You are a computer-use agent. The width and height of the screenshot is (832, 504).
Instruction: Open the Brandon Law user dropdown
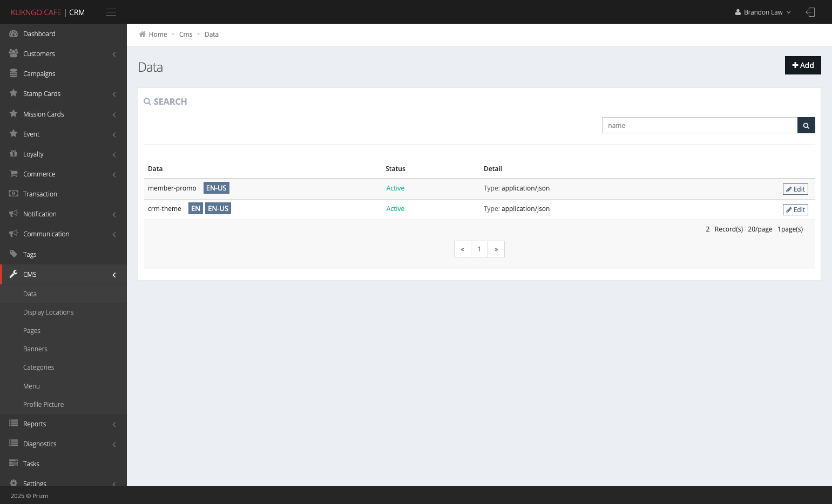click(763, 12)
